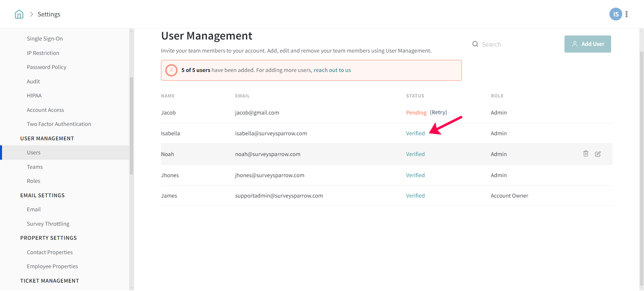Open Survey Throttling settings

(48, 224)
